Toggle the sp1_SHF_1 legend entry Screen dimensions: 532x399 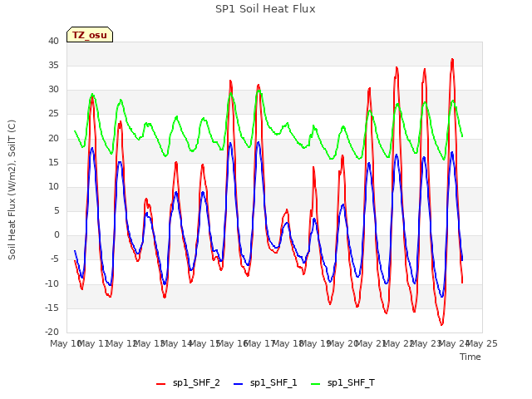(x=265, y=383)
